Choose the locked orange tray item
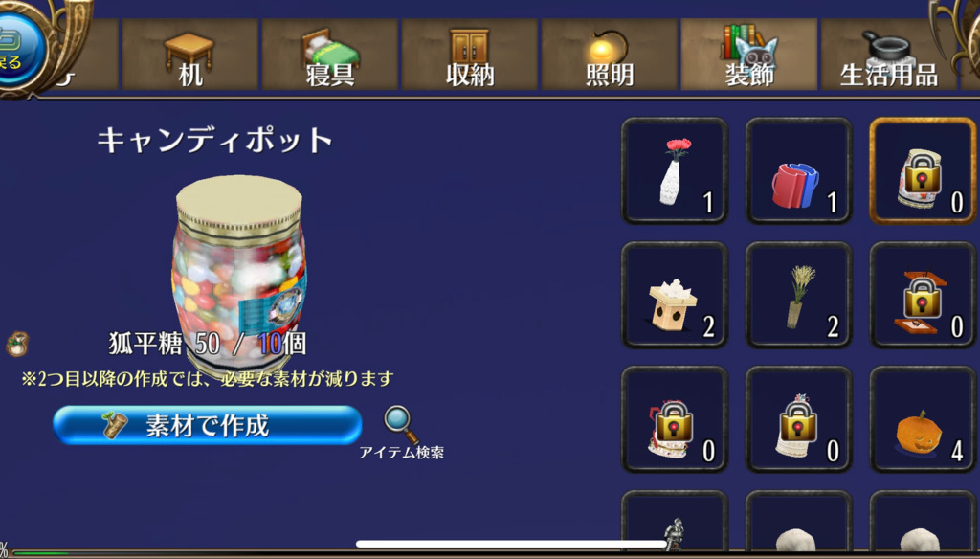Screen dimensions: 980x559 [x=923, y=295]
